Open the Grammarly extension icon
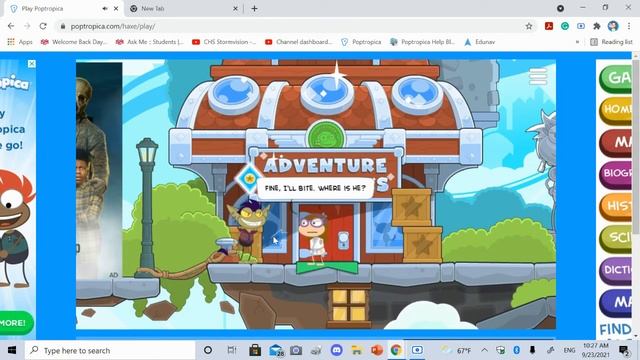640x360 pixels. [x=565, y=26]
